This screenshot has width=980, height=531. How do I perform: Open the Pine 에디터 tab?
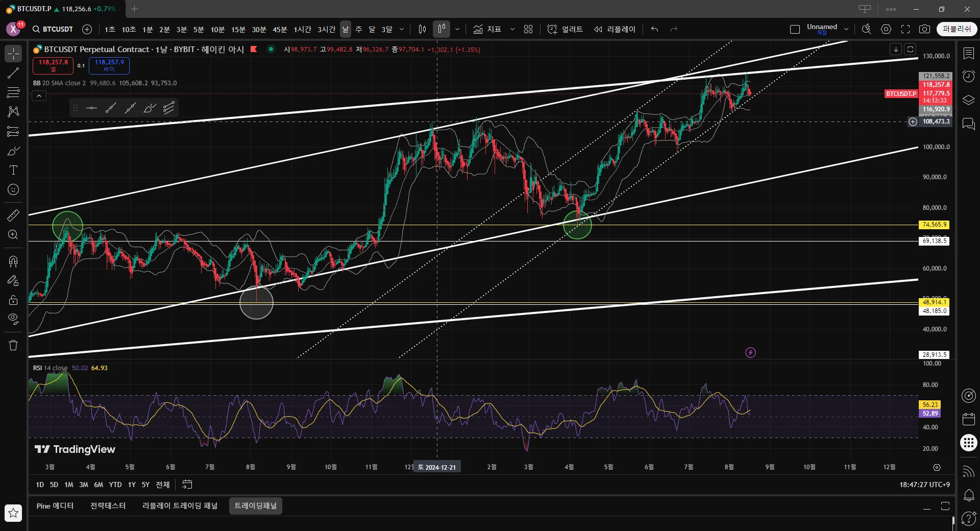point(55,505)
